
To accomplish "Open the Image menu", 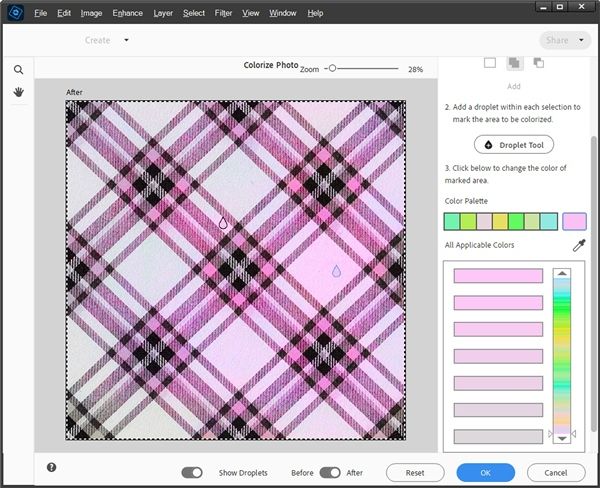I will tap(91, 13).
